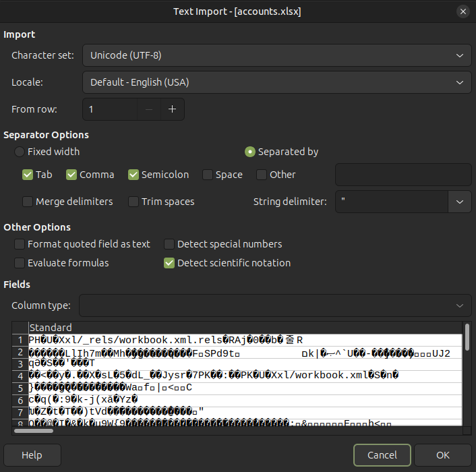Enable Merge delimiters
The width and height of the screenshot is (476, 472).
28,202
